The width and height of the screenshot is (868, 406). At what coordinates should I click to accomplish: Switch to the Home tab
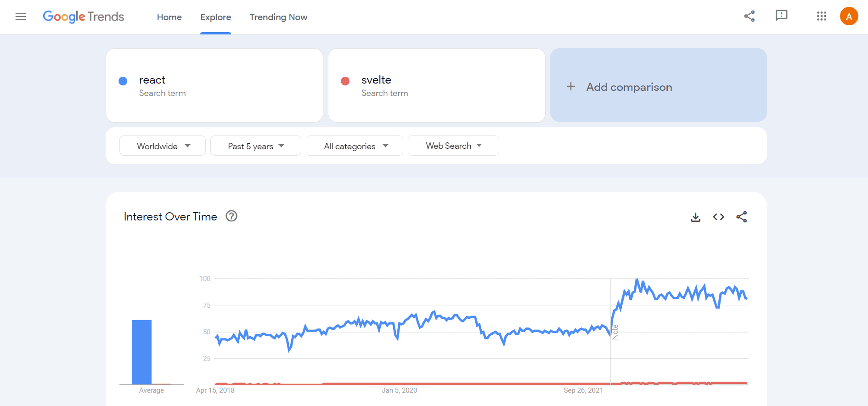pos(169,17)
